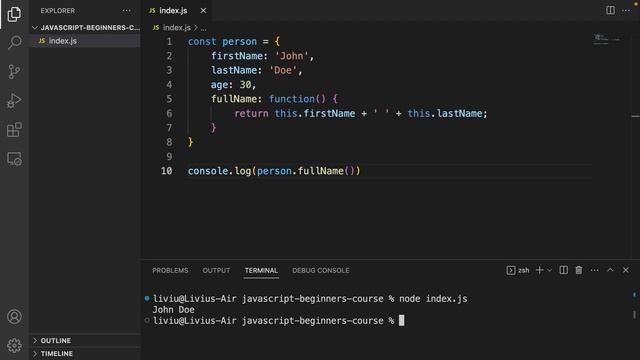The image size is (640, 360).
Task: Split the editor to the right
Action: click(610, 10)
